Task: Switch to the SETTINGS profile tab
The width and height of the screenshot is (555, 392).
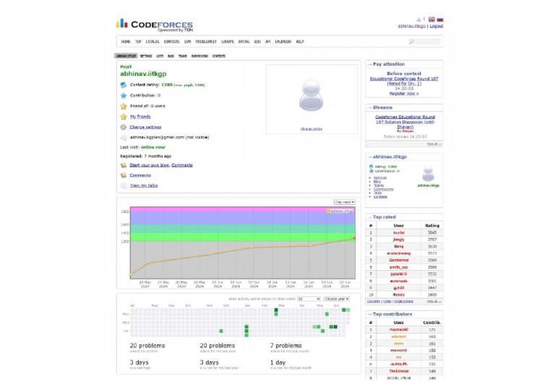Action: point(146,56)
